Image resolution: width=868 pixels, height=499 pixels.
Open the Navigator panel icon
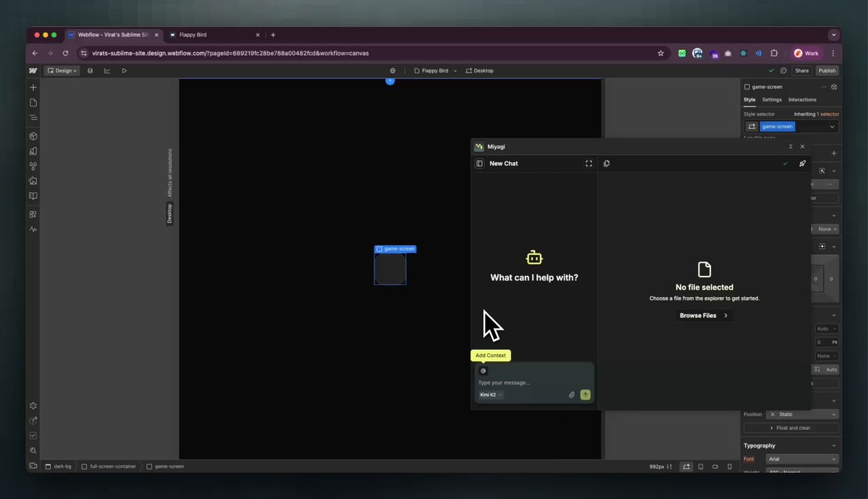point(33,117)
